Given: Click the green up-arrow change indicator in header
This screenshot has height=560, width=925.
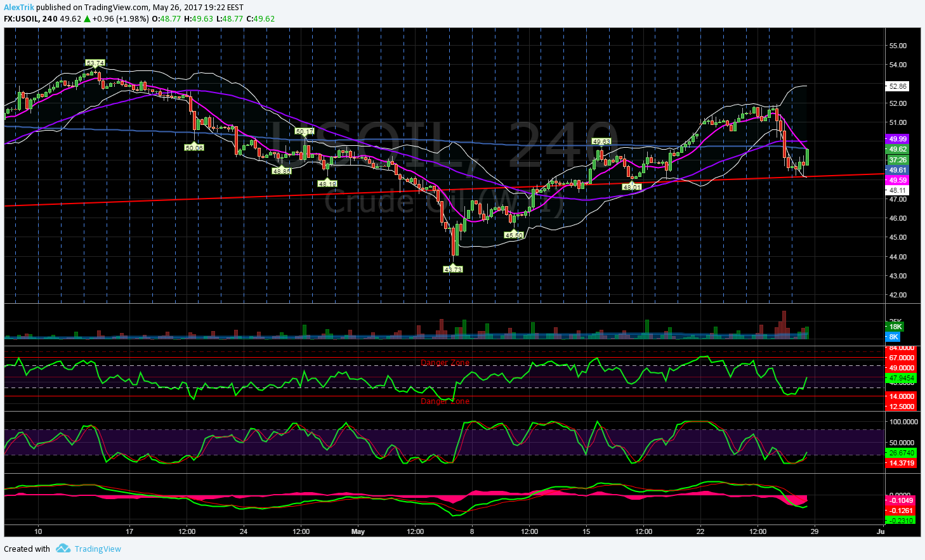Looking at the screenshot, I should 87,19.
